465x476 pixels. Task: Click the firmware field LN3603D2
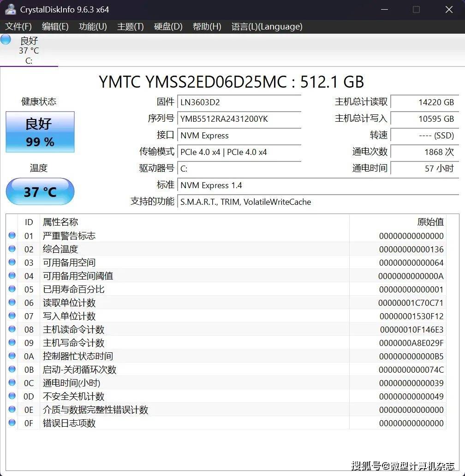[x=239, y=102]
